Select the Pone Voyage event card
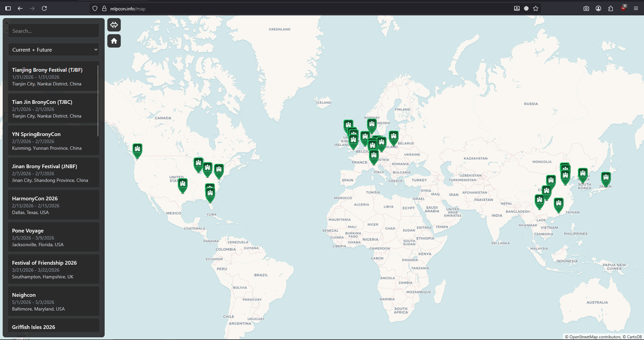The image size is (644, 340). pyautogui.click(x=54, y=237)
